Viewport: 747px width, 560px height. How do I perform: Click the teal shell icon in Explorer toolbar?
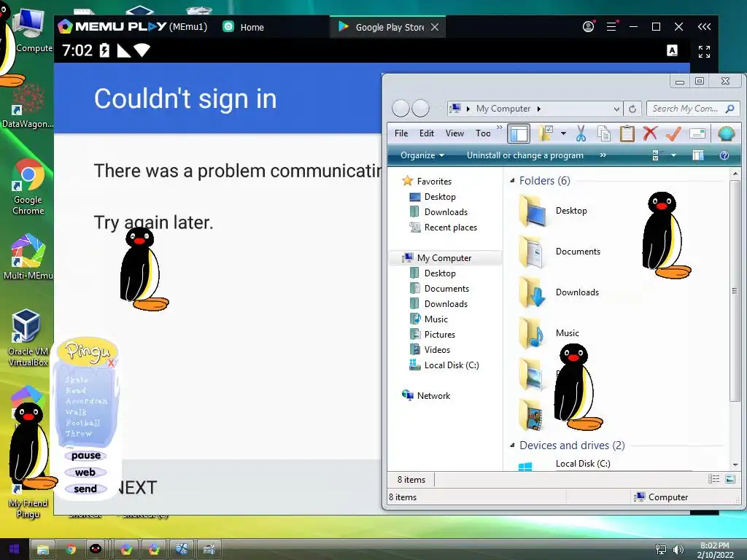coord(726,134)
